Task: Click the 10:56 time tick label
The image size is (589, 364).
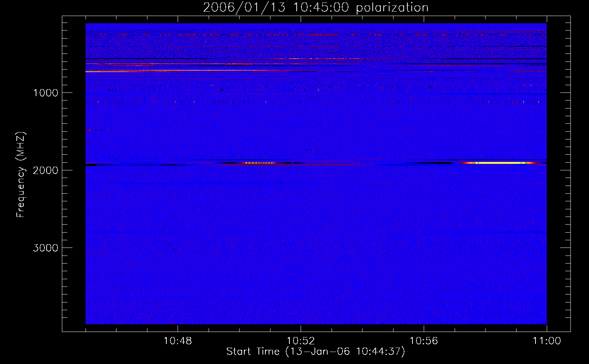Action: [x=424, y=341]
